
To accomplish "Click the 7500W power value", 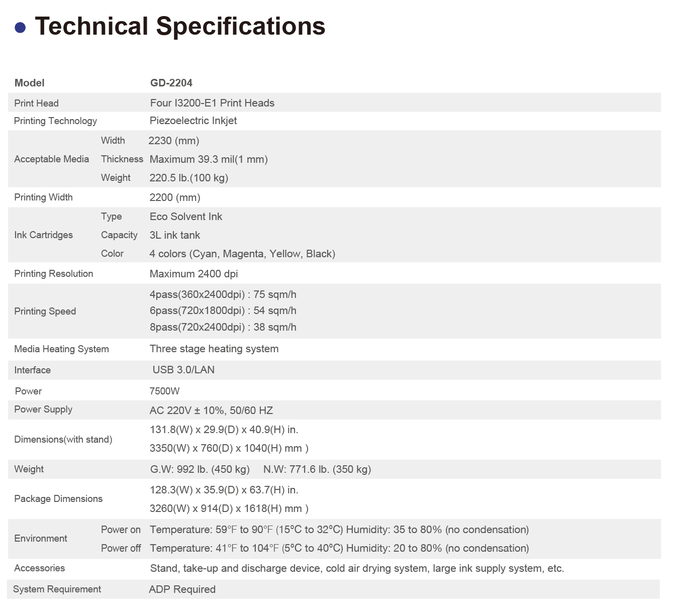I will pos(164,391).
